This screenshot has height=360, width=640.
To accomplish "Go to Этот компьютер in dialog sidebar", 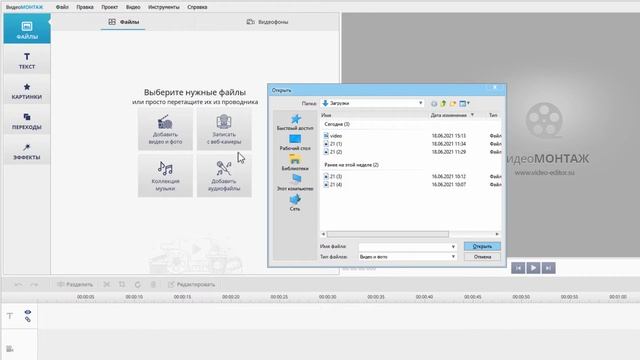I will (295, 182).
